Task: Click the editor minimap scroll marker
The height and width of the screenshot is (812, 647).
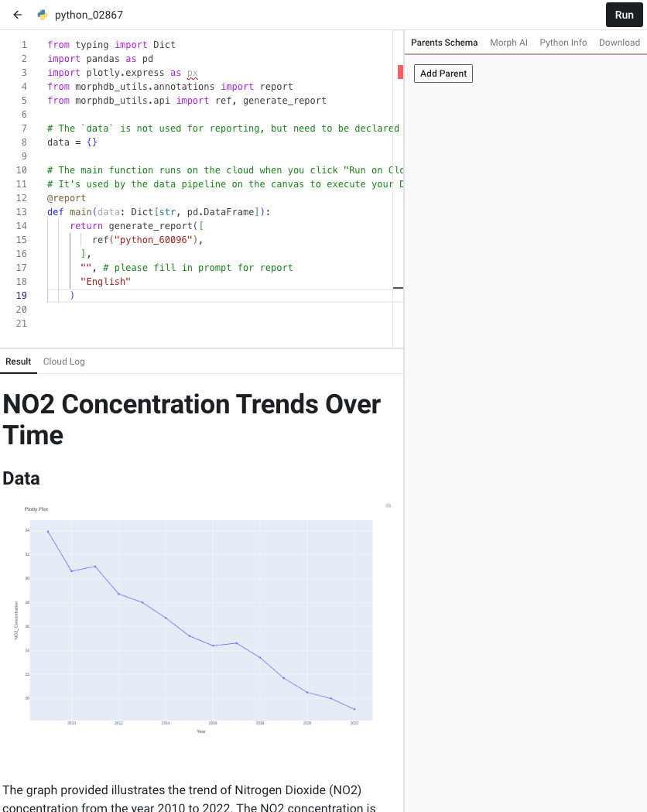Action: point(398,287)
